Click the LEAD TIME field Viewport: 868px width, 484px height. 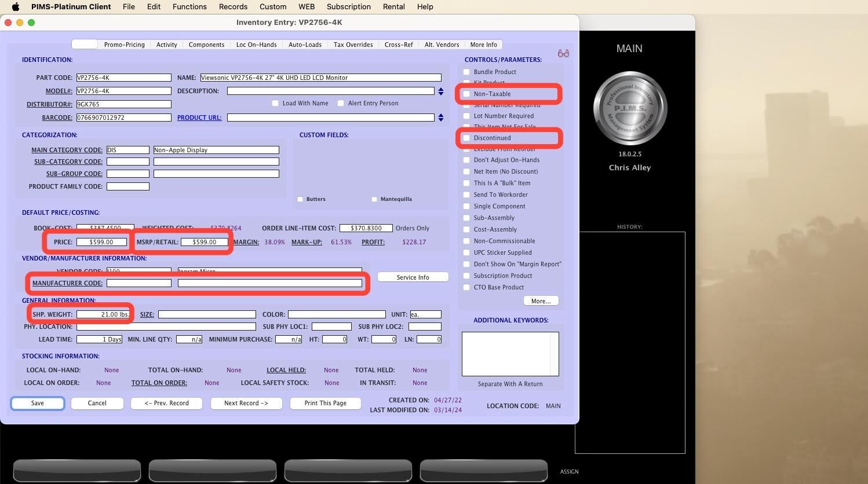point(99,339)
